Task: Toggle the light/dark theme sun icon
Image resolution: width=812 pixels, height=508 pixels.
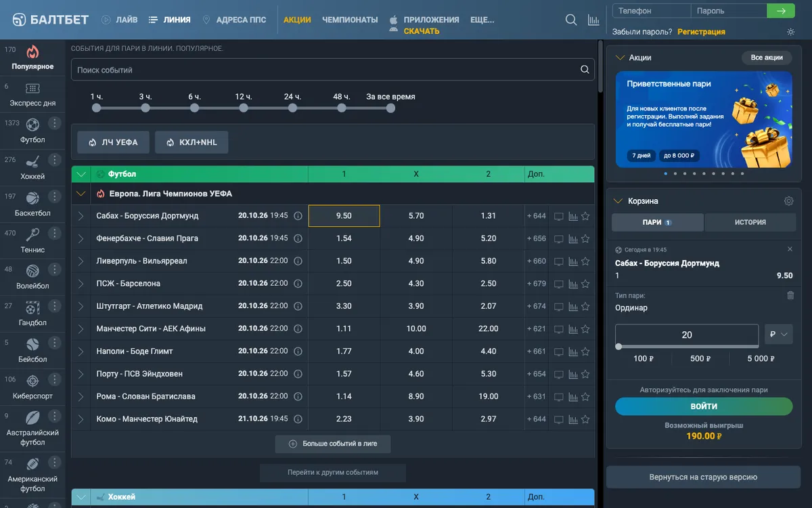Action: pos(791,32)
